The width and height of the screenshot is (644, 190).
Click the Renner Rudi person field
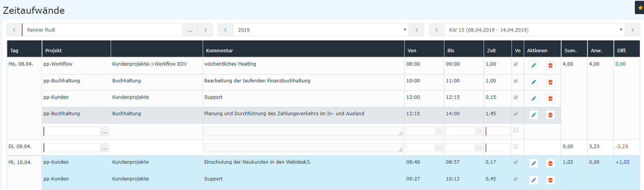[102, 30]
